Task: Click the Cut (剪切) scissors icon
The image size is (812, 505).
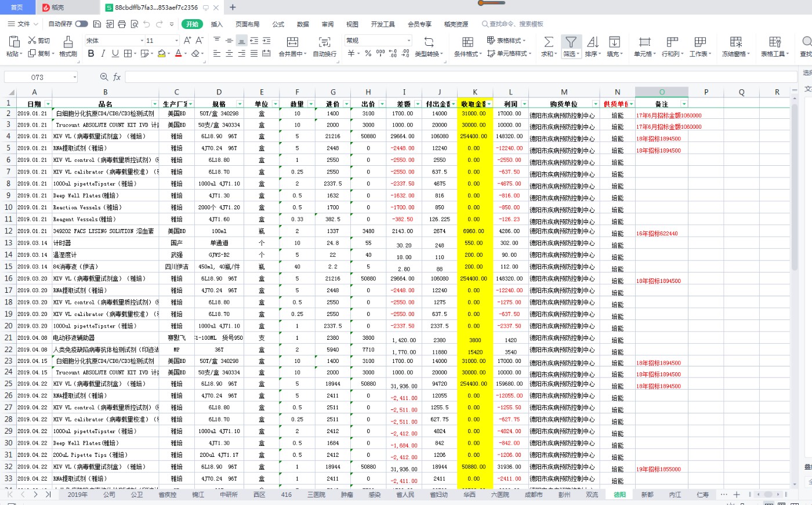Action: [32, 40]
